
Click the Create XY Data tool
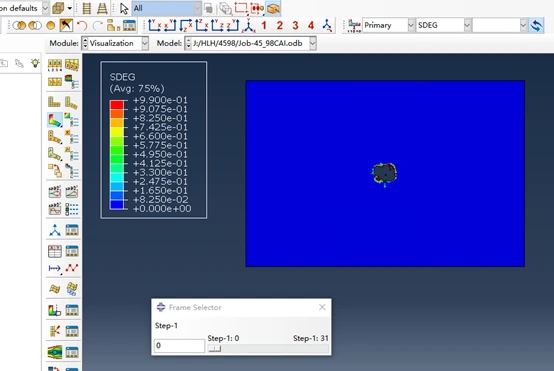tap(55, 251)
